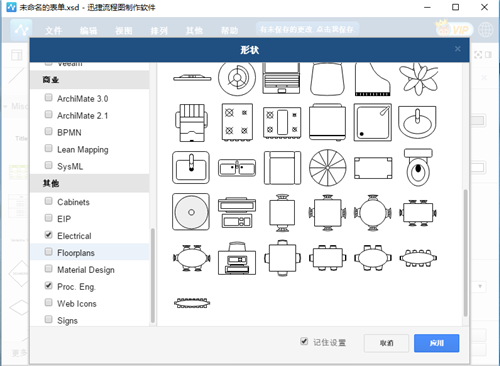Select the four-burner stove shape

coord(237,122)
